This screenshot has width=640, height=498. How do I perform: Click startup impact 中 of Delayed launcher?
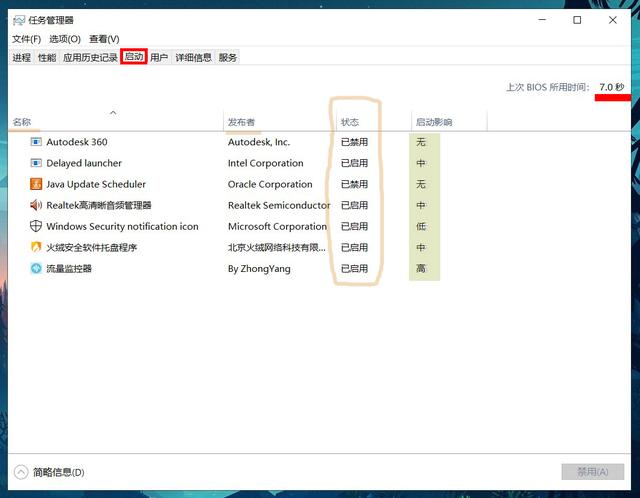pyautogui.click(x=421, y=163)
